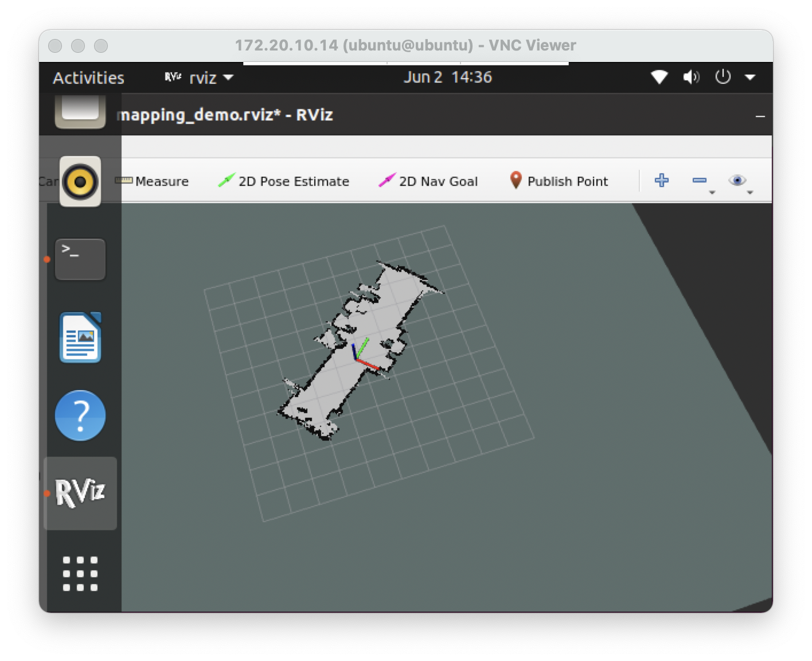Open Help question mark icon in dock
Screen dimensions: 812x661
click(x=80, y=415)
